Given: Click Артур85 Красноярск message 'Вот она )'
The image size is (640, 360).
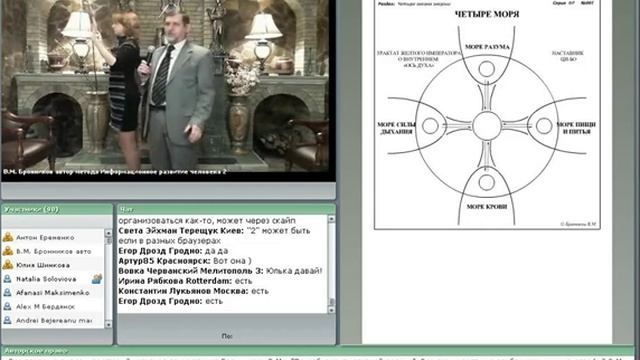Looking at the screenshot, I should [x=185, y=261].
